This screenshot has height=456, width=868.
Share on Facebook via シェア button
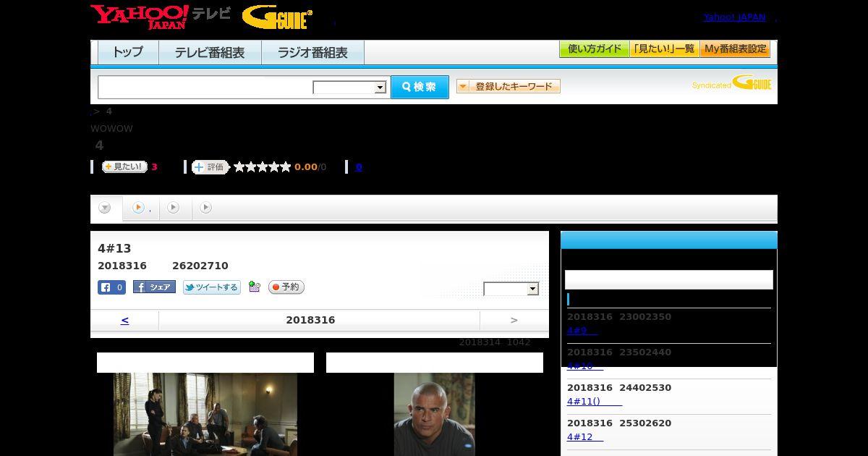(x=154, y=287)
